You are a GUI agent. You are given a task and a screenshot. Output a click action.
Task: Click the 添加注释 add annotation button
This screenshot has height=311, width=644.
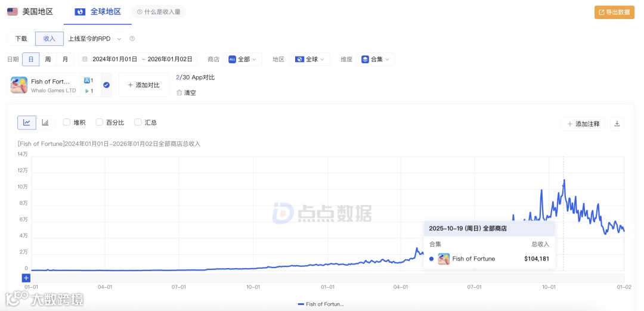pos(583,124)
